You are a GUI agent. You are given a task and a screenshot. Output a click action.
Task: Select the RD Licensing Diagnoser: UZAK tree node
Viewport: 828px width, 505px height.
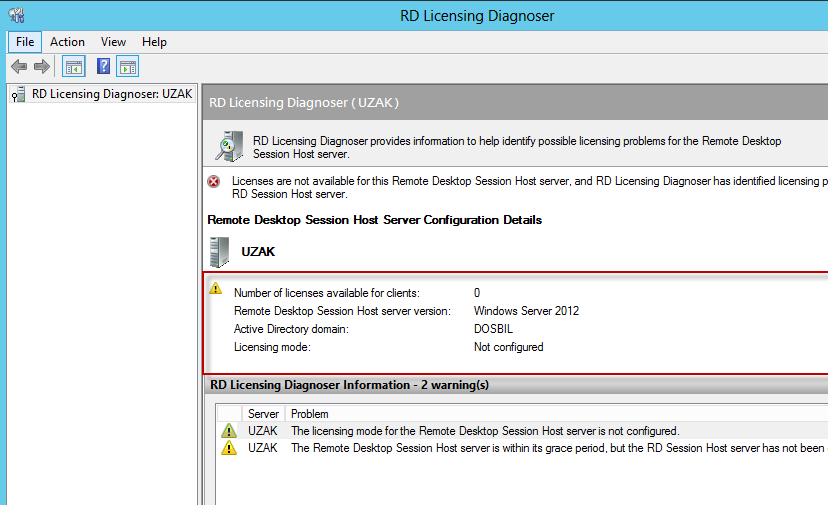click(x=104, y=94)
